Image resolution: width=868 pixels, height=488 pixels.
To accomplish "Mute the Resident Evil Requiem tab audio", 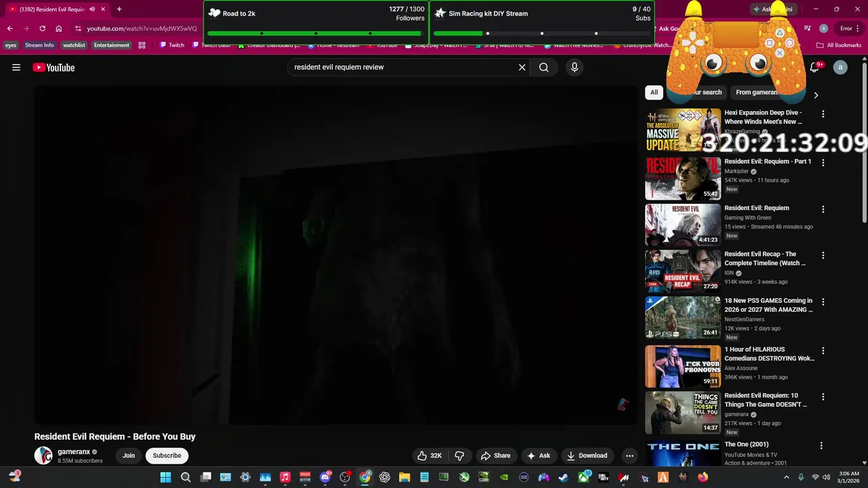I will (x=92, y=9).
